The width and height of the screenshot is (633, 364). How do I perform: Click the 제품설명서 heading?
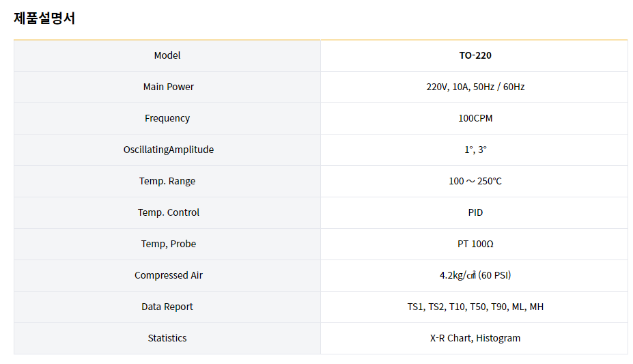click(44, 18)
